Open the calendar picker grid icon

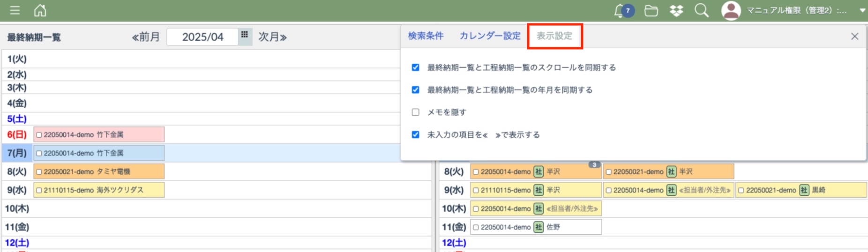pos(245,36)
